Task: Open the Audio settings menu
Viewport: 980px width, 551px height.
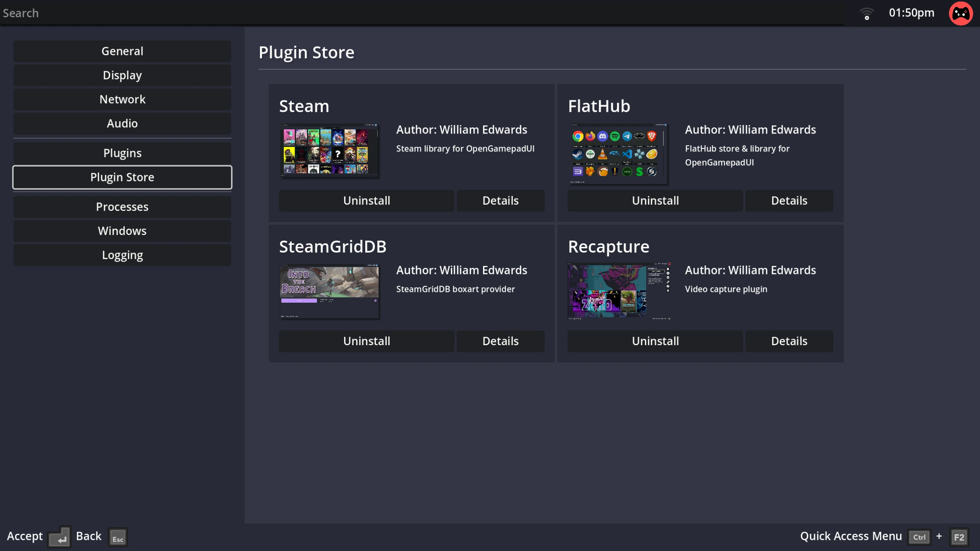Action: point(122,124)
